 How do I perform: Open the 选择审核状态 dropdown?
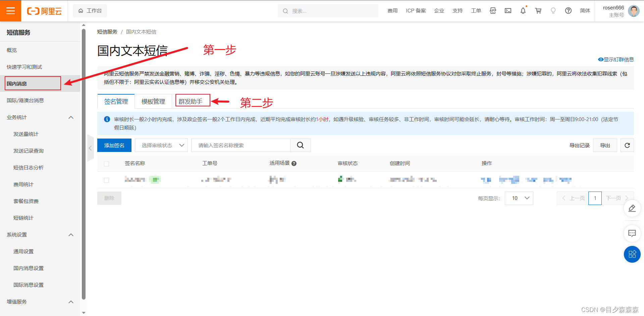161,145
